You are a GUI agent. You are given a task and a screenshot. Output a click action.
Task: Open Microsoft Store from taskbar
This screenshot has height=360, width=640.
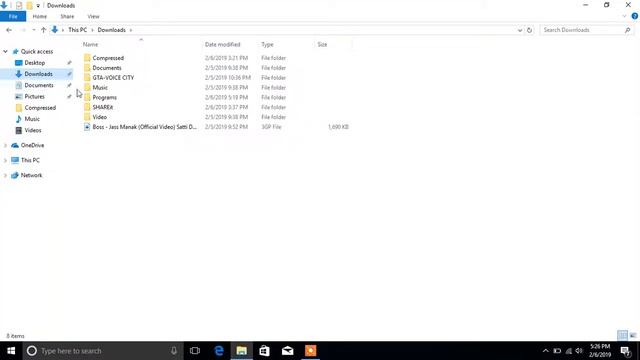coord(264,351)
